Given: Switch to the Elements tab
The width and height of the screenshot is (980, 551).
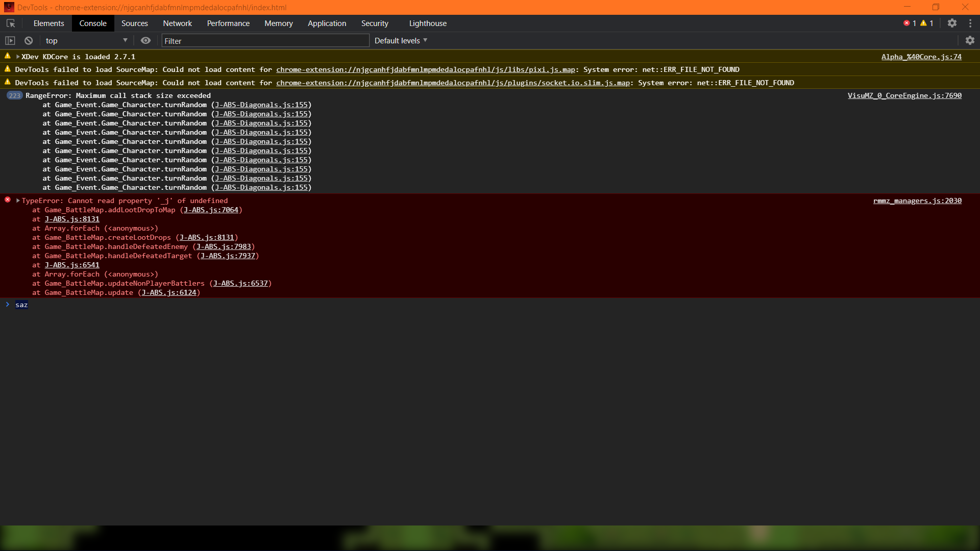Looking at the screenshot, I should point(48,23).
